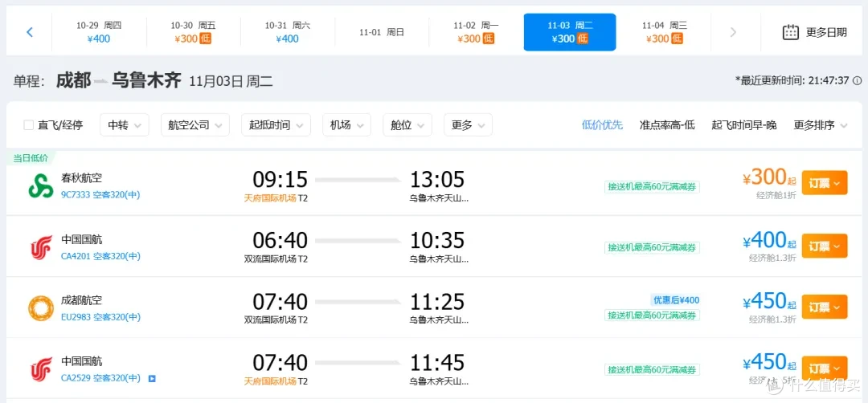Go to previous dates arrow
868x403 pixels.
click(30, 32)
